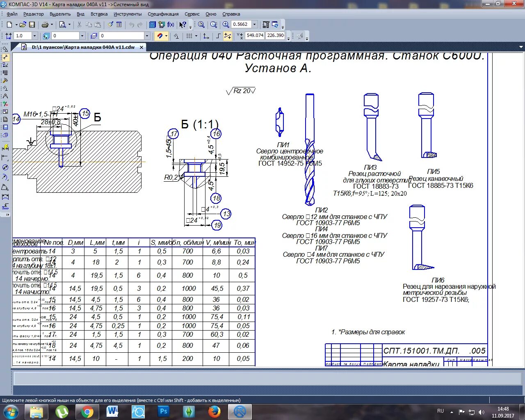525x420 pixels.
Task: Open uTorrent from taskbar
Action: 62,411
